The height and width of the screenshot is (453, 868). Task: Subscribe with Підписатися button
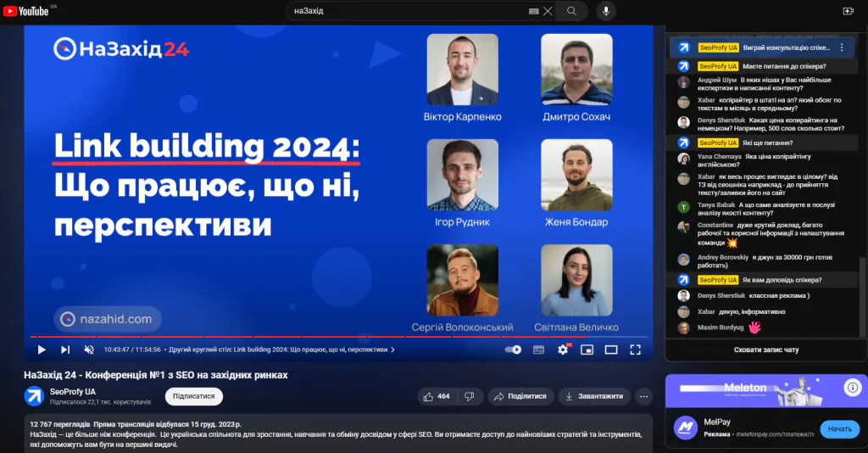click(x=194, y=396)
